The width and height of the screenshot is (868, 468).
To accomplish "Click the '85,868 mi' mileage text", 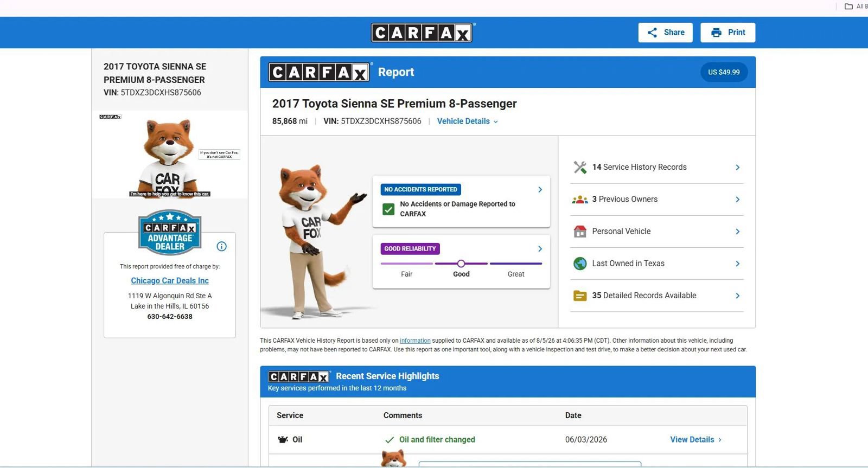I will click(290, 121).
